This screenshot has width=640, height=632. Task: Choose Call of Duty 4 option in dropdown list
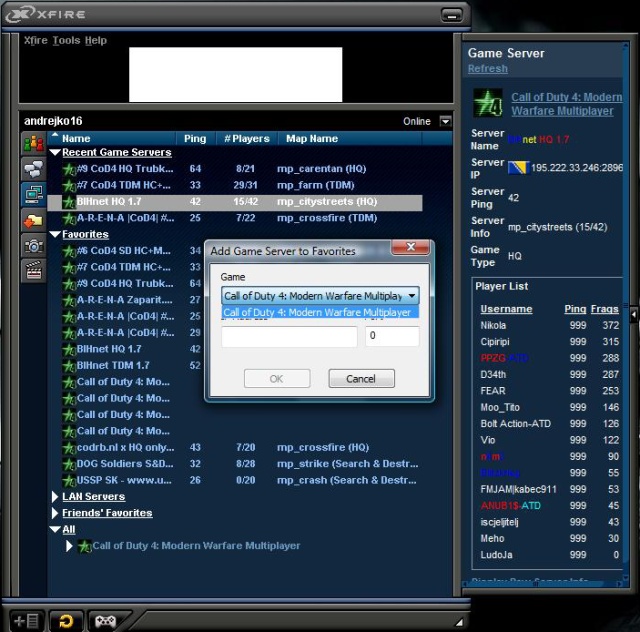pyautogui.click(x=320, y=312)
